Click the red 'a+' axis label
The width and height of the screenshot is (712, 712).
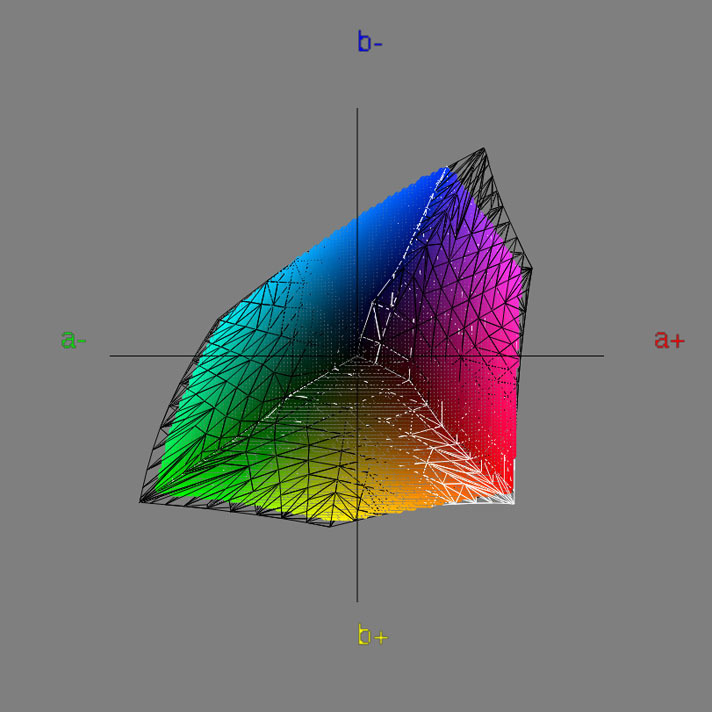[x=669, y=339]
